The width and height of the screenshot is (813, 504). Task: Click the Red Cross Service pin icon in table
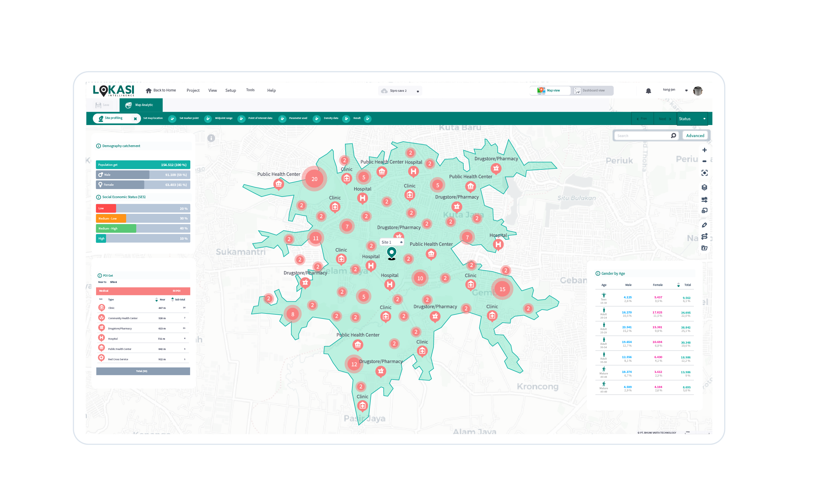(x=102, y=358)
